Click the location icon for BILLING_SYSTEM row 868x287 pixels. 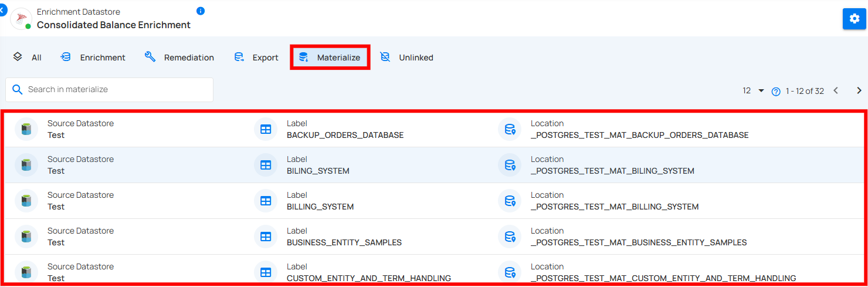tap(510, 201)
